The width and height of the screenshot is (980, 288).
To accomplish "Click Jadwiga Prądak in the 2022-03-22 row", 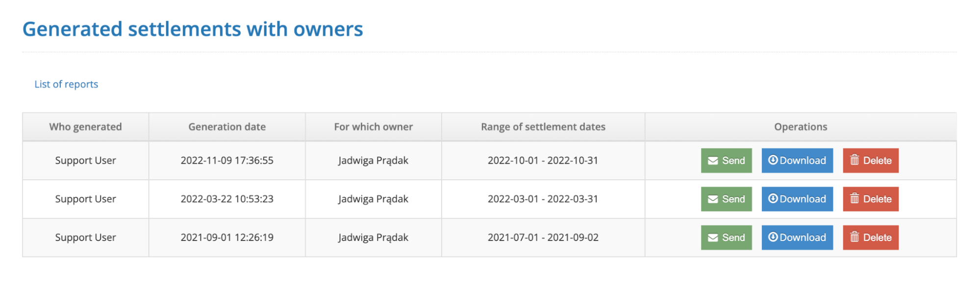I will [373, 199].
